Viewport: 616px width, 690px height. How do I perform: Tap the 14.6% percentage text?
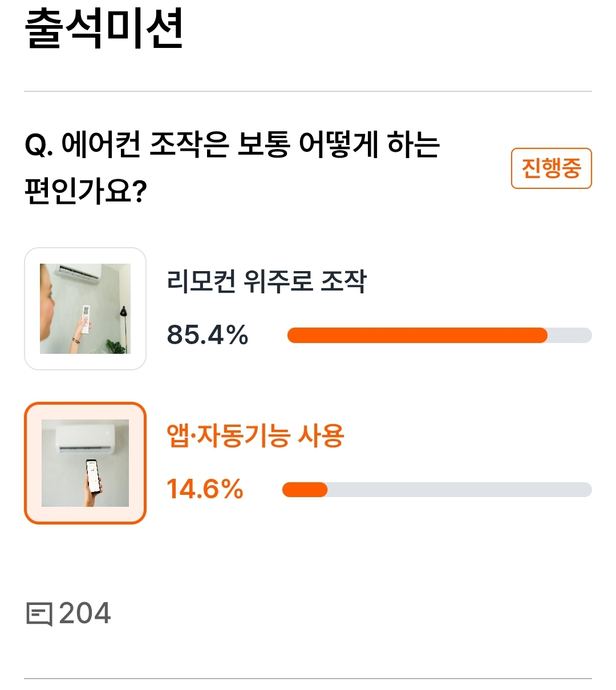click(205, 490)
